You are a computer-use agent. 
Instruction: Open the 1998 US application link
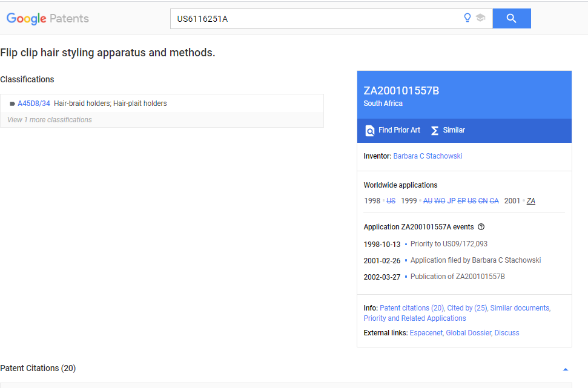[391, 201]
